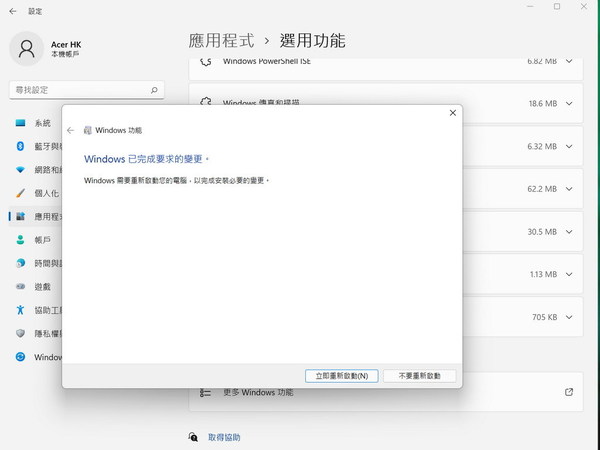Click the 取得協助 help link

224,437
